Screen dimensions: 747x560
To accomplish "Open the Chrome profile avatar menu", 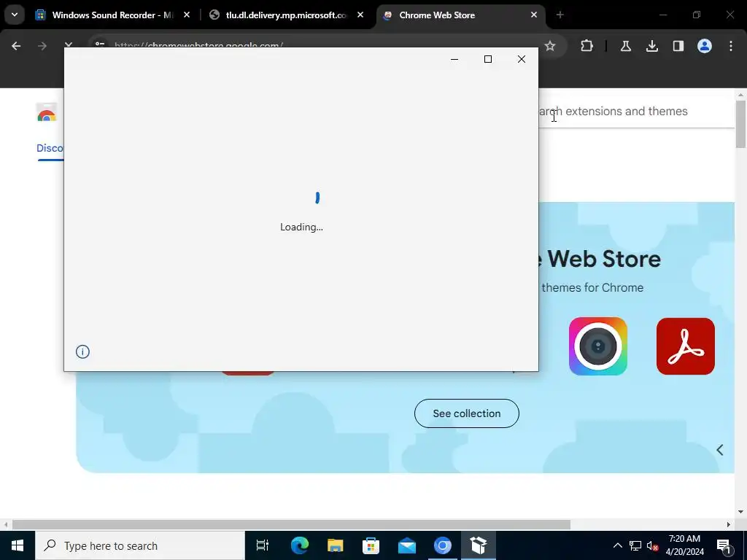I will pyautogui.click(x=704, y=46).
